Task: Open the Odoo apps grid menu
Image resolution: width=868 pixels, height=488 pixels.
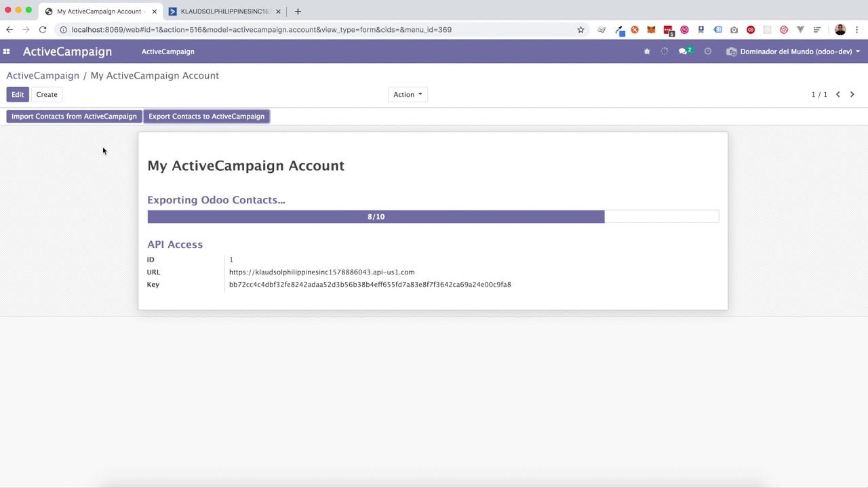Action: pyautogui.click(x=6, y=52)
